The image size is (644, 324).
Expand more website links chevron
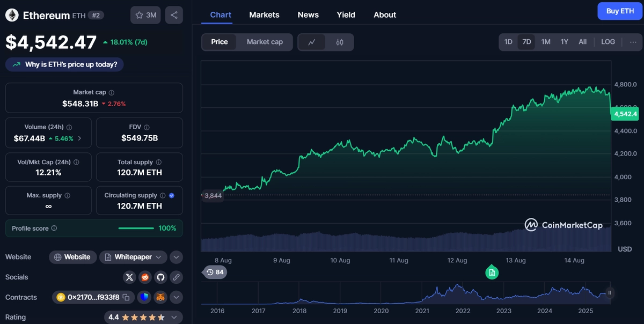point(176,257)
